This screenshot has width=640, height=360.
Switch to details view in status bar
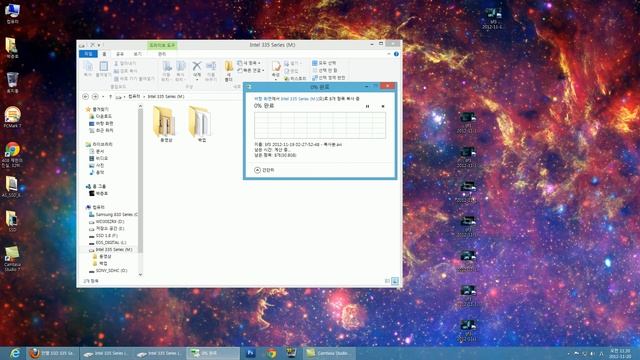coord(387,281)
